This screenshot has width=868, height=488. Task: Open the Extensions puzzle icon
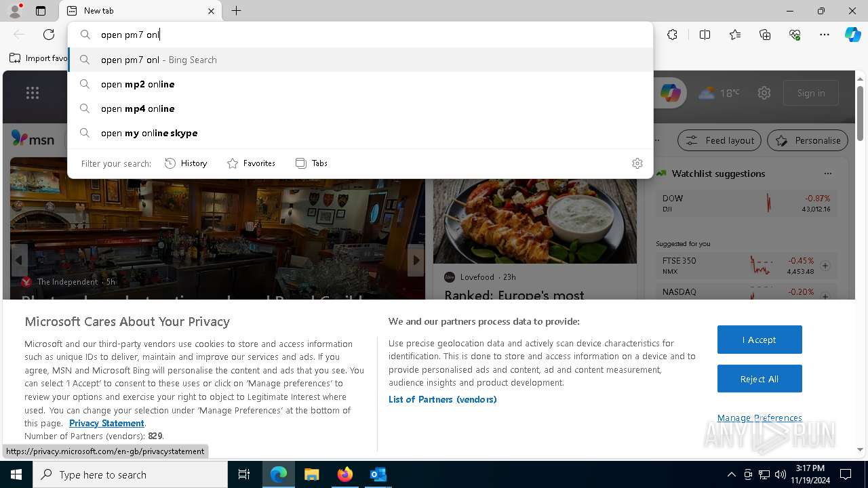tap(672, 35)
